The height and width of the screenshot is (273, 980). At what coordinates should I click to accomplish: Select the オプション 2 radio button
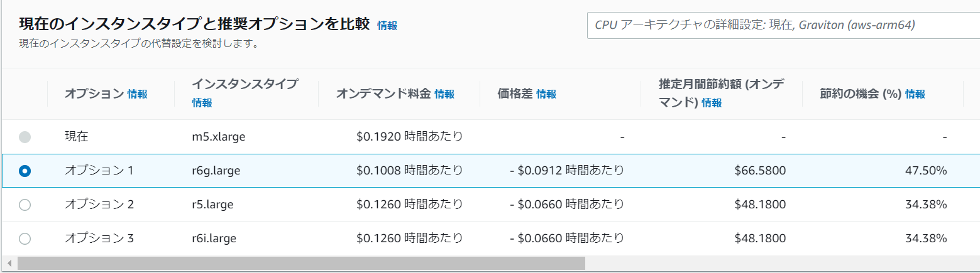tap(25, 205)
